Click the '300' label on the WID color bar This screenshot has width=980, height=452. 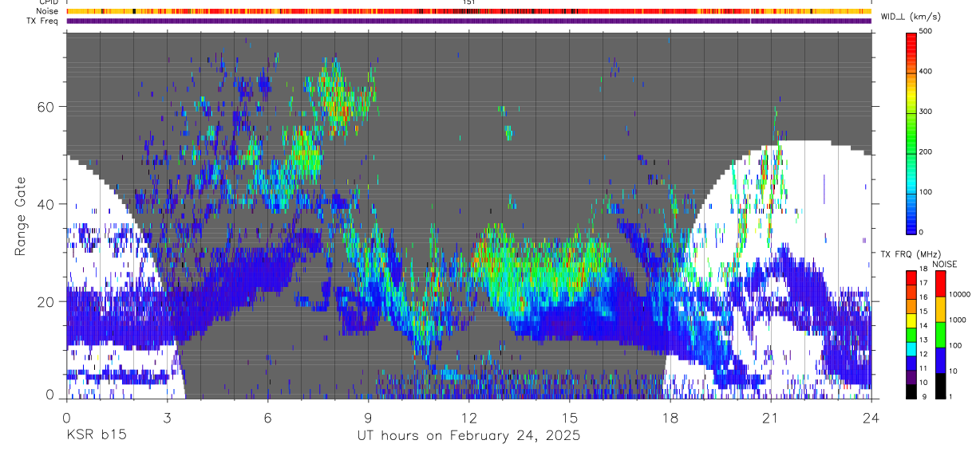pos(926,112)
